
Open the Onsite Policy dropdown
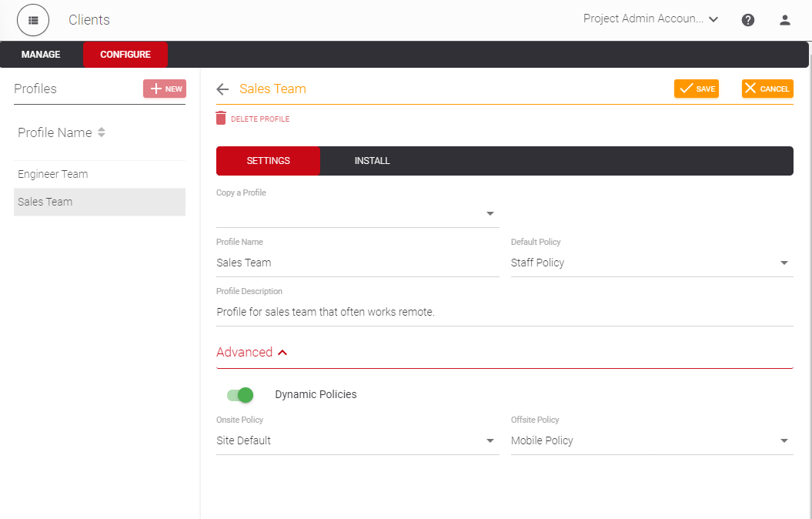pos(490,440)
